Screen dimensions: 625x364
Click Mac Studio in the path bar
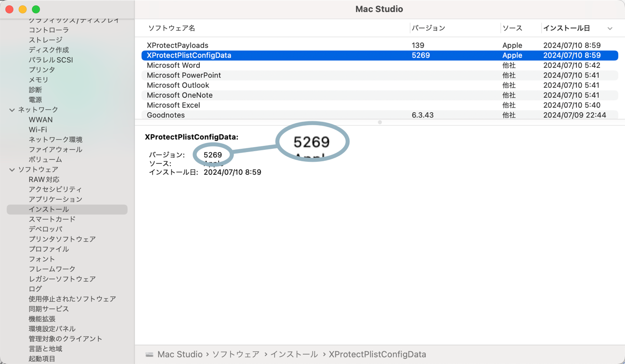[x=180, y=354]
